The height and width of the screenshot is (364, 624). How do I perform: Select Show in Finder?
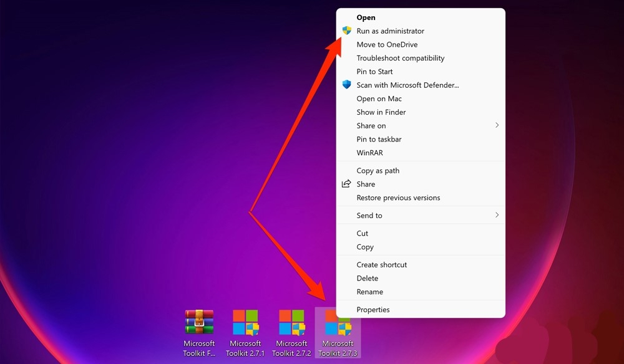(421, 112)
